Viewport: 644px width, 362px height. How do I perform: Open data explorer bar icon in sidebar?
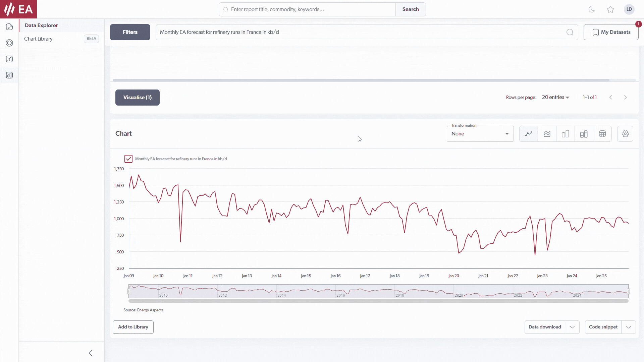click(x=9, y=75)
